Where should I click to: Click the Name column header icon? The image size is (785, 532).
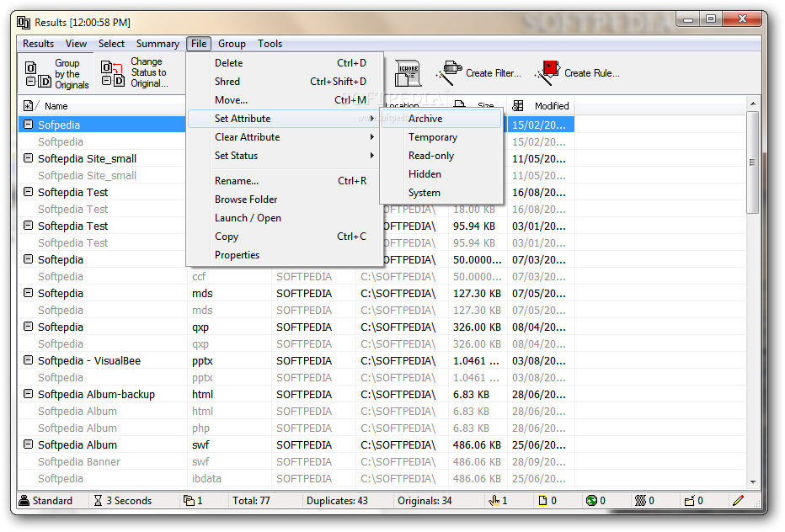pos(29,105)
